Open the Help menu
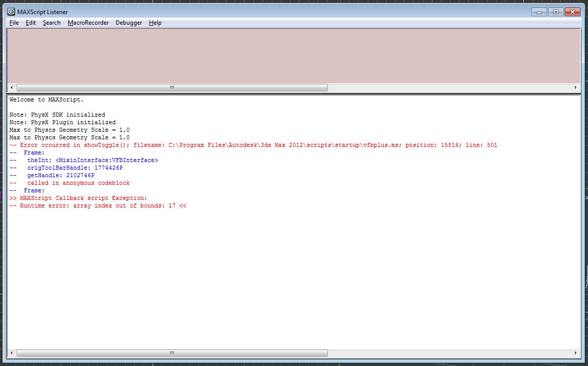 (155, 23)
